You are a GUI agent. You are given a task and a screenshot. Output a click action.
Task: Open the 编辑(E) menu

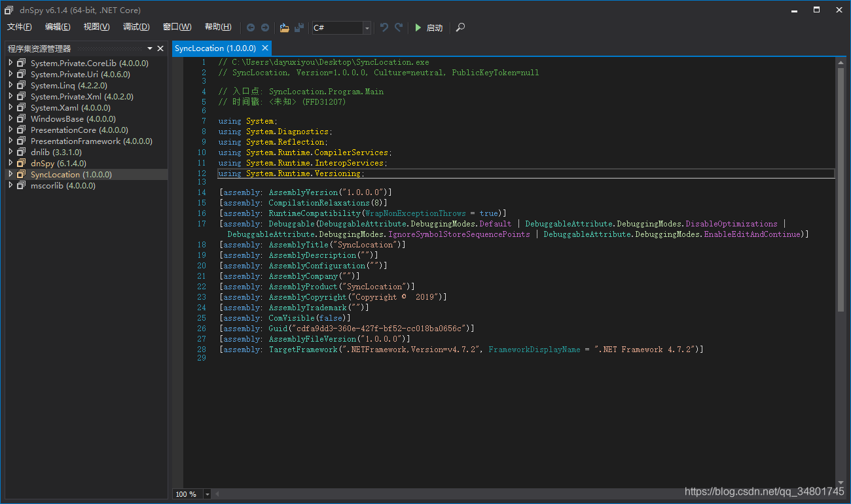(58, 27)
